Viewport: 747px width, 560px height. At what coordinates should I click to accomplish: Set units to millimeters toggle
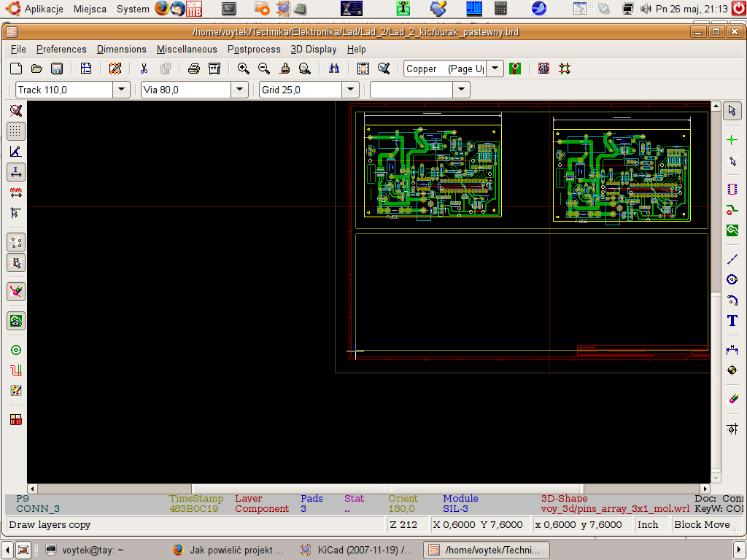[16, 192]
